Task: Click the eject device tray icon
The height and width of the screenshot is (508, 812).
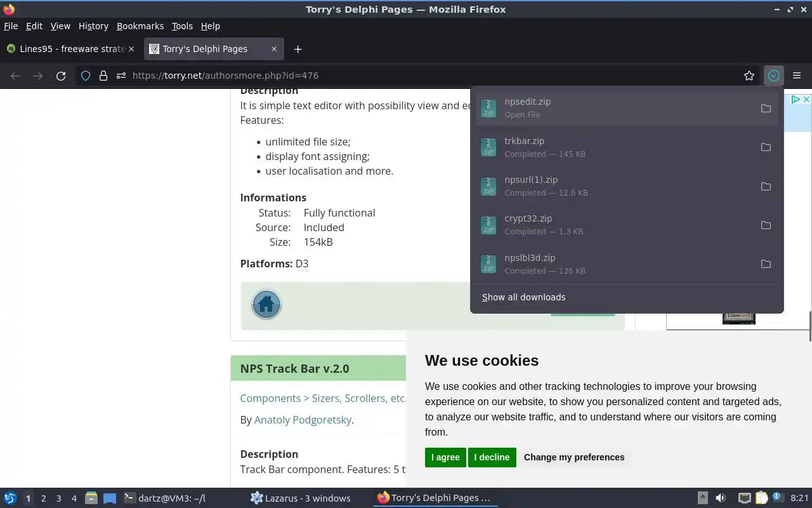Action: [703, 498]
